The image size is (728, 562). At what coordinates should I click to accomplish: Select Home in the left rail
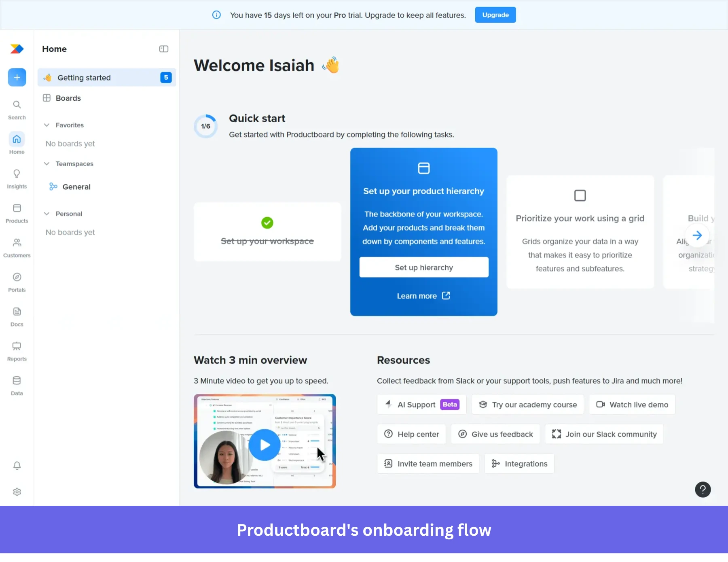point(17,144)
